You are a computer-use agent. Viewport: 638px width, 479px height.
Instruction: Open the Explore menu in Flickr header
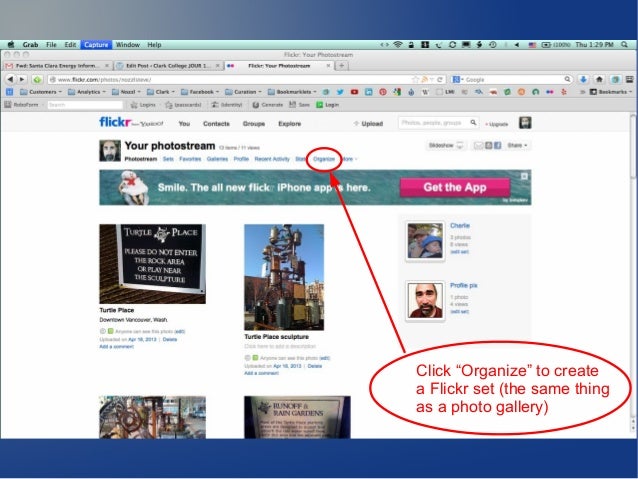pyautogui.click(x=290, y=124)
